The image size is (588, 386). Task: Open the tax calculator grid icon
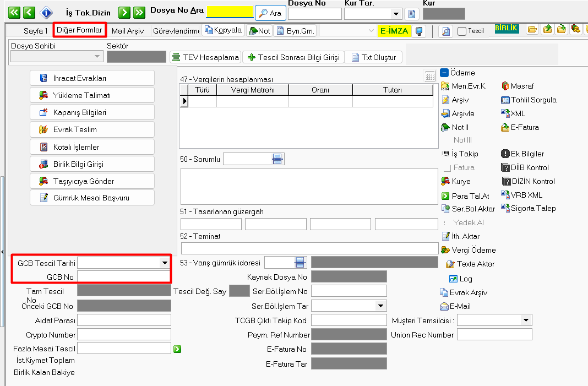pos(430,75)
